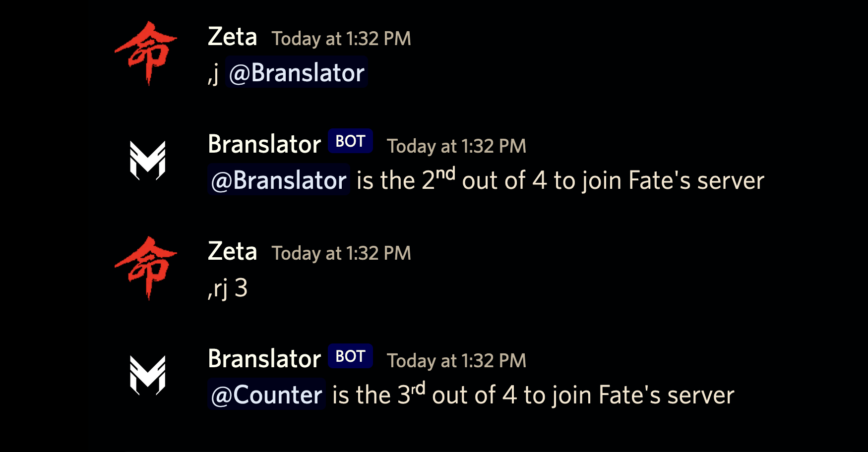868x452 pixels.
Task: Click Zeta's red avatar beside the ,j command
Action: 146,53
